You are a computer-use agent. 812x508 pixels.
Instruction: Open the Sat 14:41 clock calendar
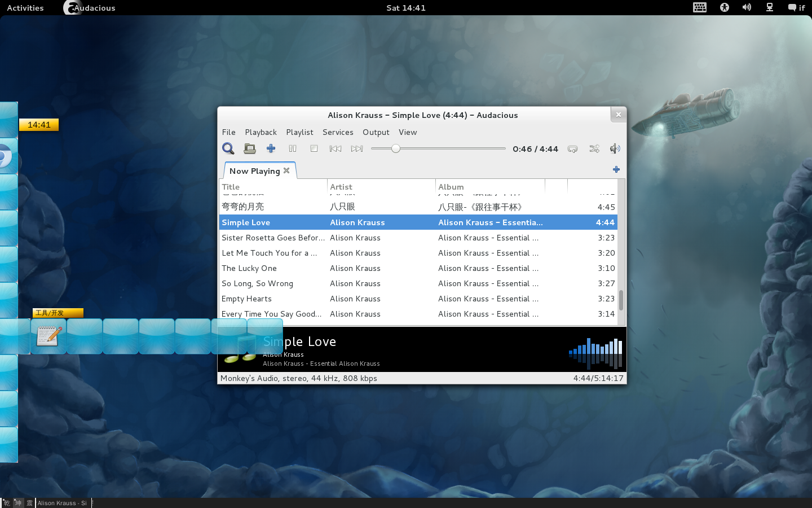click(x=406, y=8)
